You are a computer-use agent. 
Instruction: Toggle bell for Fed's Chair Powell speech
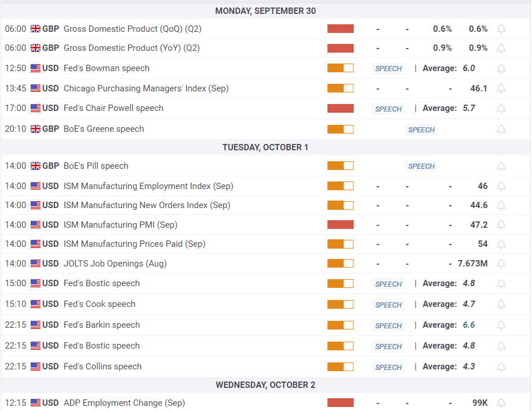click(x=501, y=109)
